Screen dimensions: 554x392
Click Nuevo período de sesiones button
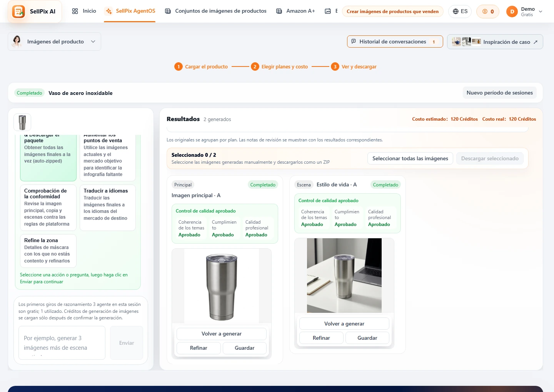pos(499,93)
